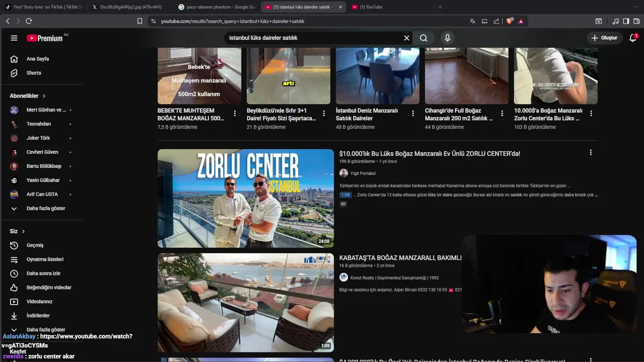Viewport: 644px width, 362px height.
Task: Open Cevheri Güven subscription channel
Action: tap(41, 152)
